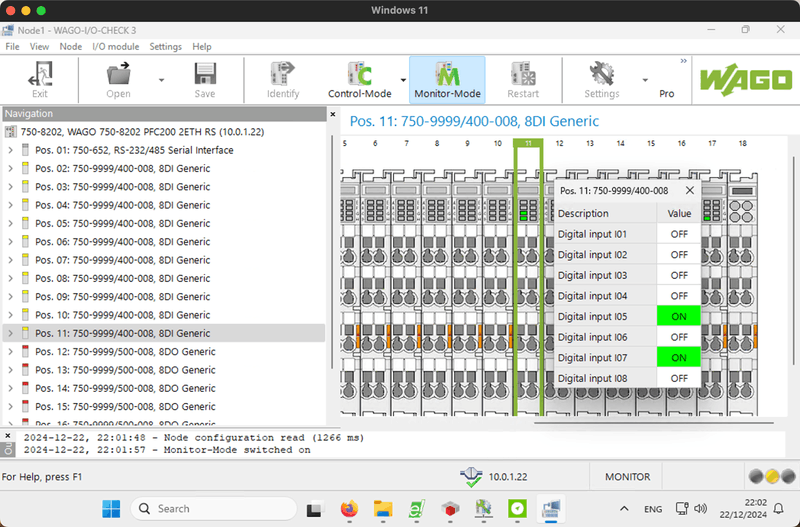Click the ON value of Digital input I05

pos(679,316)
